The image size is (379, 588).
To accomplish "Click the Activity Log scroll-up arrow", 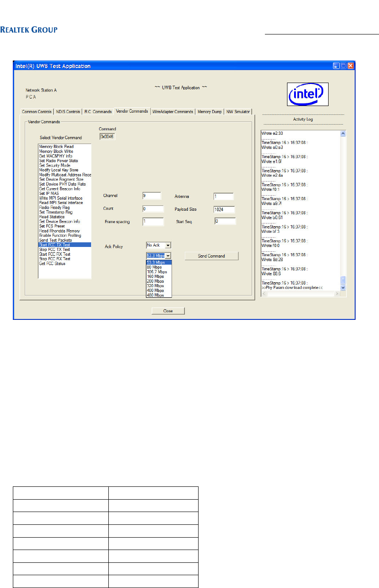I will tap(343, 133).
